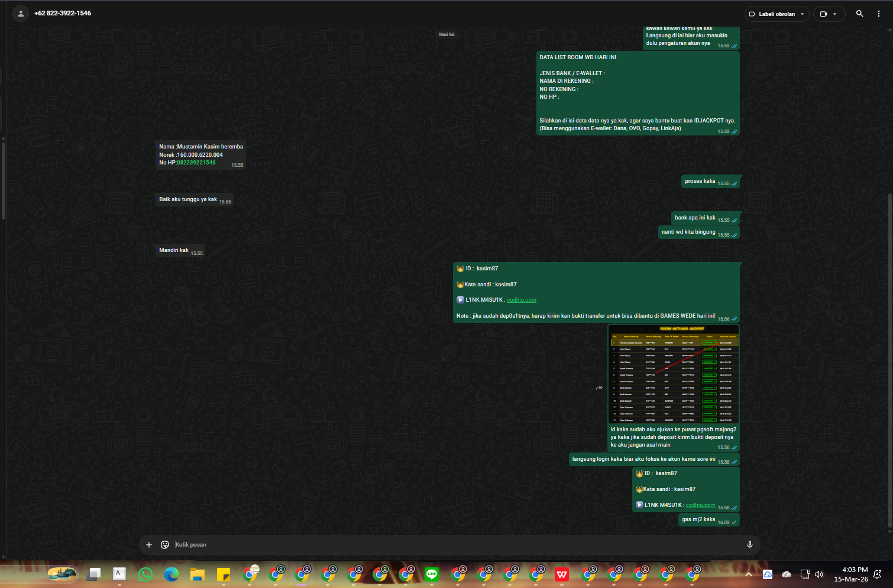The width and height of the screenshot is (893, 588).
Task: Open the notification center bell icon
Action: coord(878,574)
